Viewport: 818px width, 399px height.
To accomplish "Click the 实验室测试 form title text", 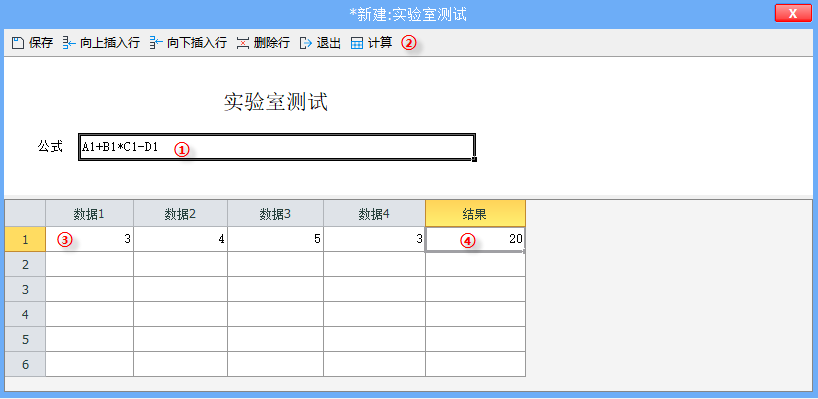I will pos(276,102).
